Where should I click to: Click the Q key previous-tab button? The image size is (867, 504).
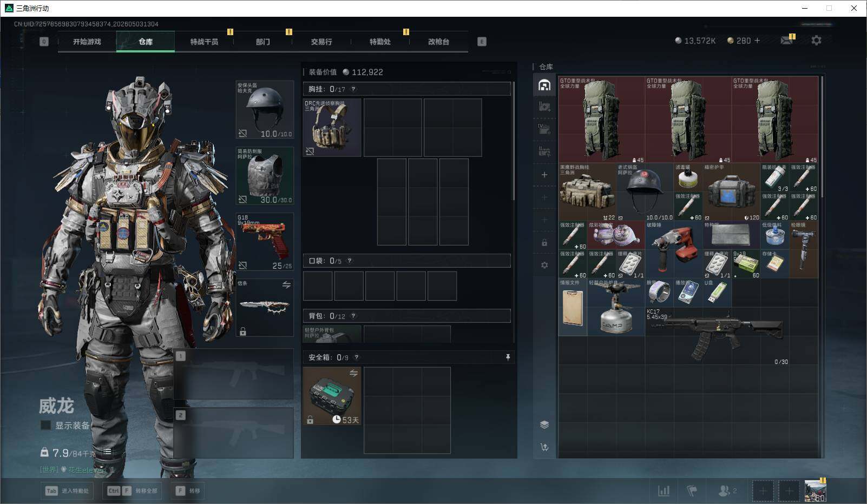[44, 42]
